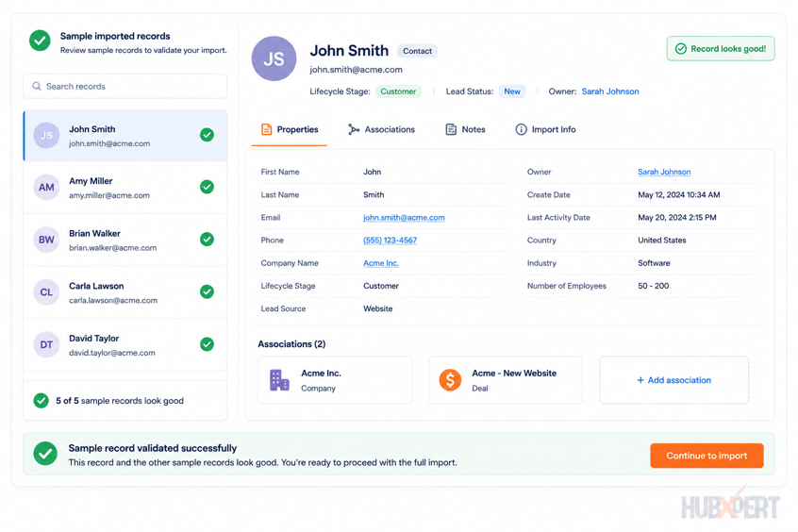Click the Lifecycle Stage property value Customer
798x532 pixels.
click(381, 286)
